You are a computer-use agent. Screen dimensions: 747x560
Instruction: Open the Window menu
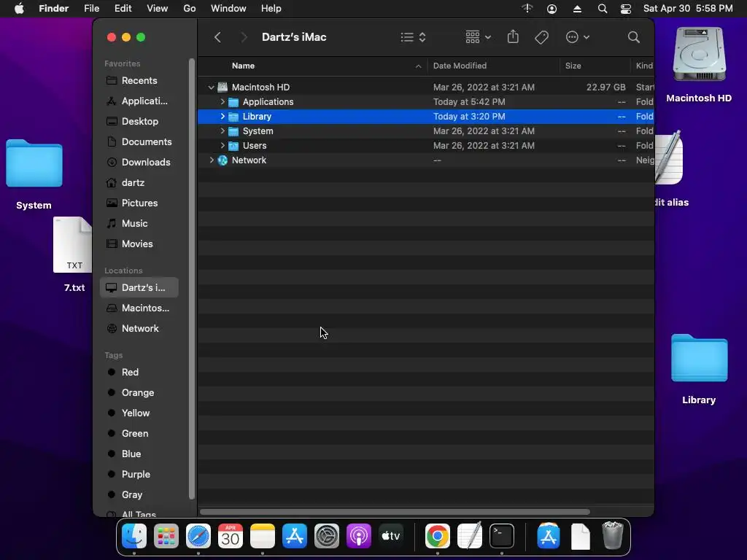pyautogui.click(x=228, y=9)
